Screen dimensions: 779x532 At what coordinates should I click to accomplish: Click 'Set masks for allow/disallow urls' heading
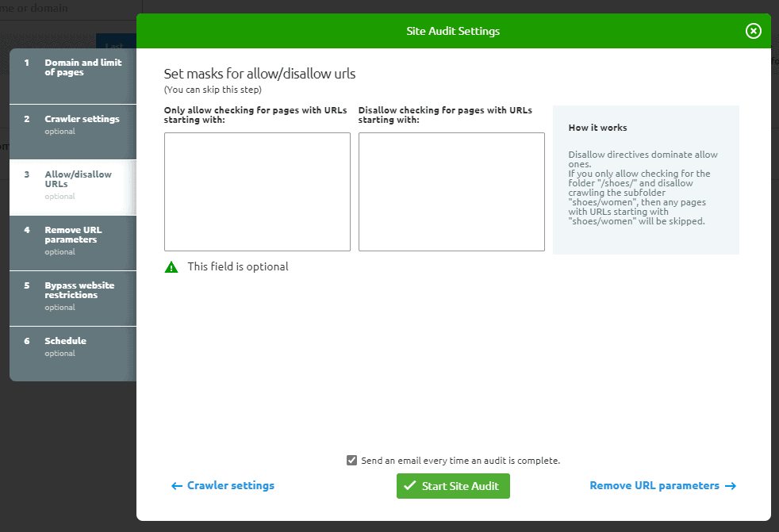[260, 74]
